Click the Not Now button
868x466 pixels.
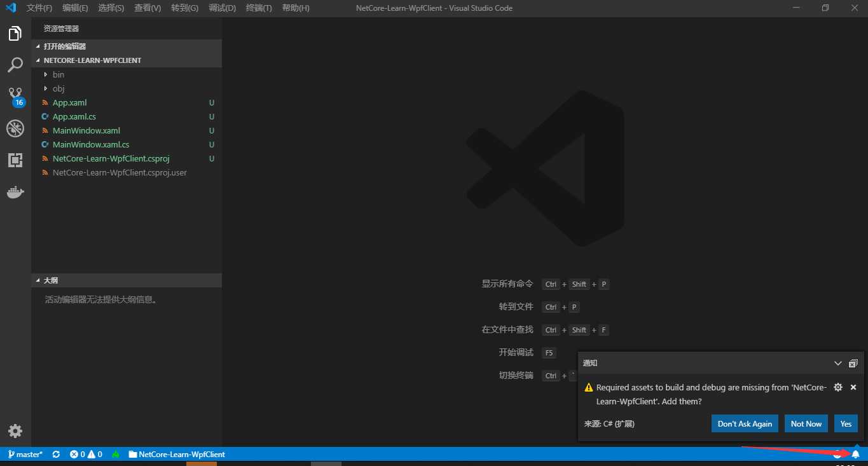coord(806,424)
